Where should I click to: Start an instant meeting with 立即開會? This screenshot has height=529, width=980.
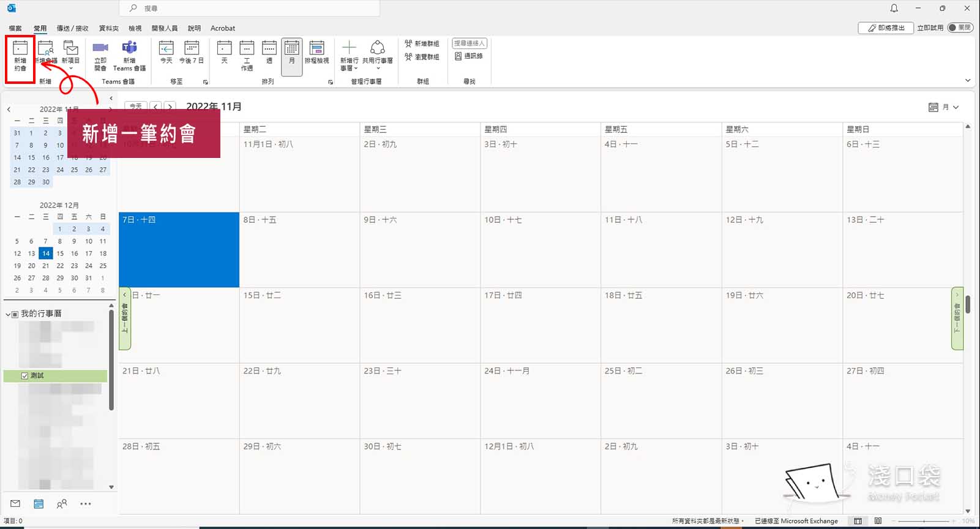tap(100, 56)
